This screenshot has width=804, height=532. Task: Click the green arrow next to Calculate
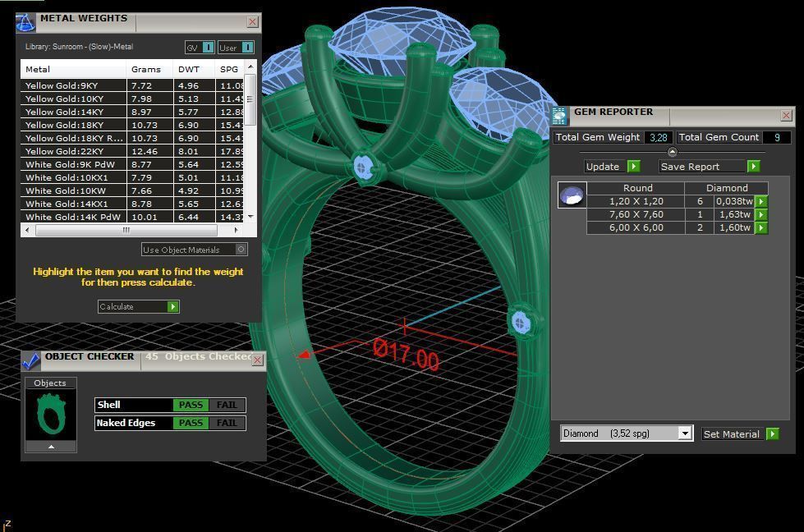click(x=173, y=306)
